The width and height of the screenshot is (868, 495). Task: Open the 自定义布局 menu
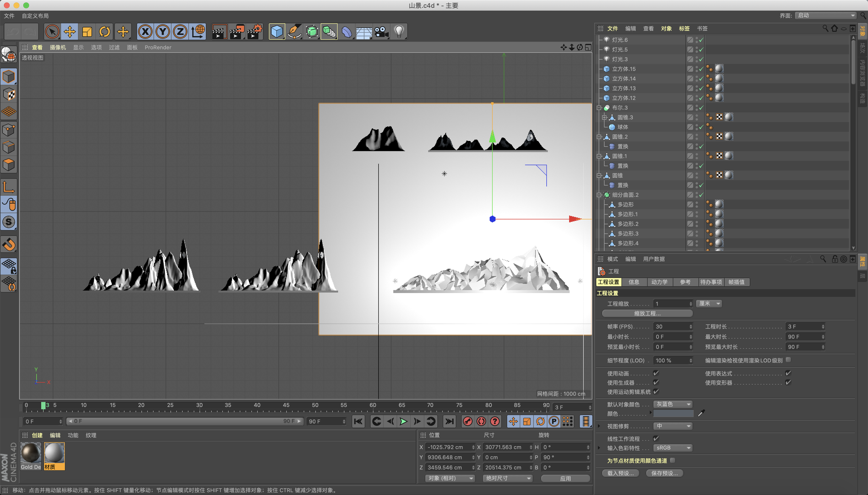[x=35, y=16]
